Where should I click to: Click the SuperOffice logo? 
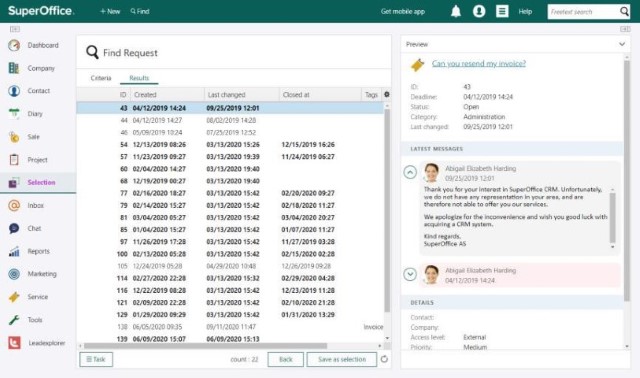41,11
